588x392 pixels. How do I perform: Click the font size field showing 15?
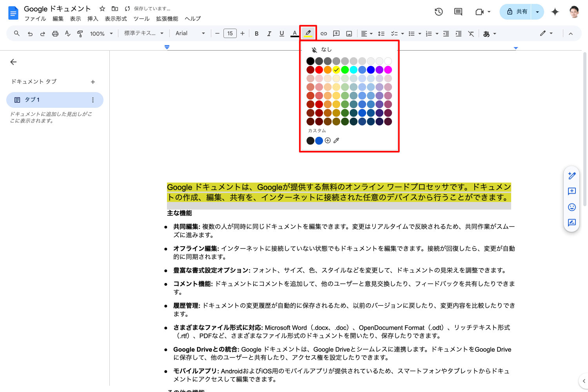[230, 33]
